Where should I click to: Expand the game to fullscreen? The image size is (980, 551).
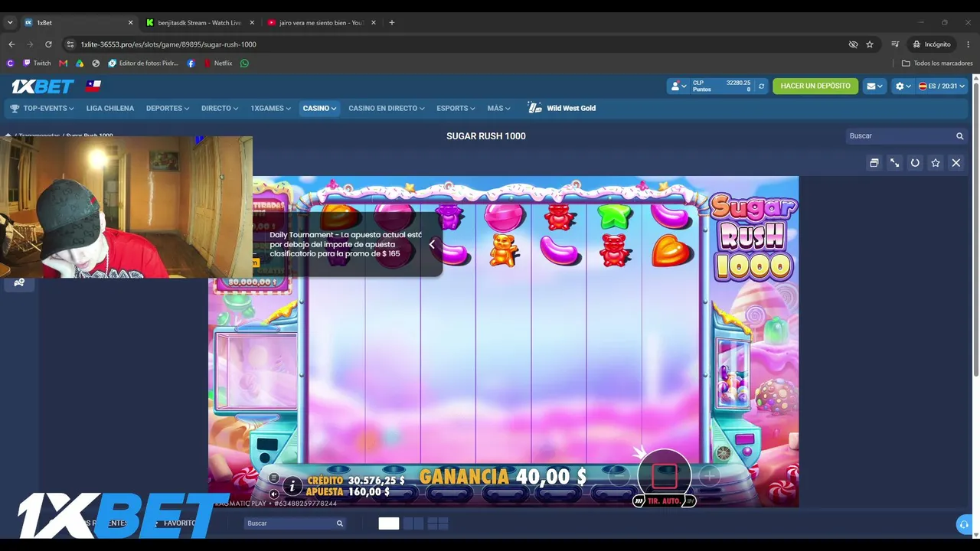pos(894,163)
